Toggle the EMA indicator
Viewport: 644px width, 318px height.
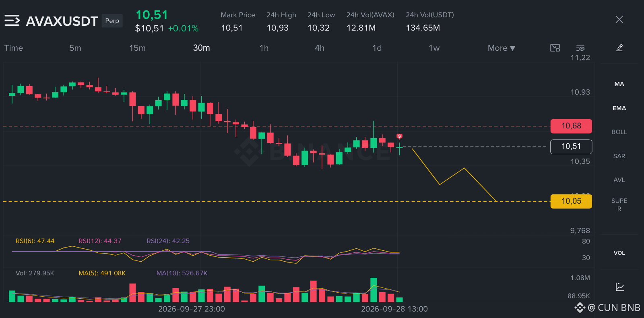point(619,108)
